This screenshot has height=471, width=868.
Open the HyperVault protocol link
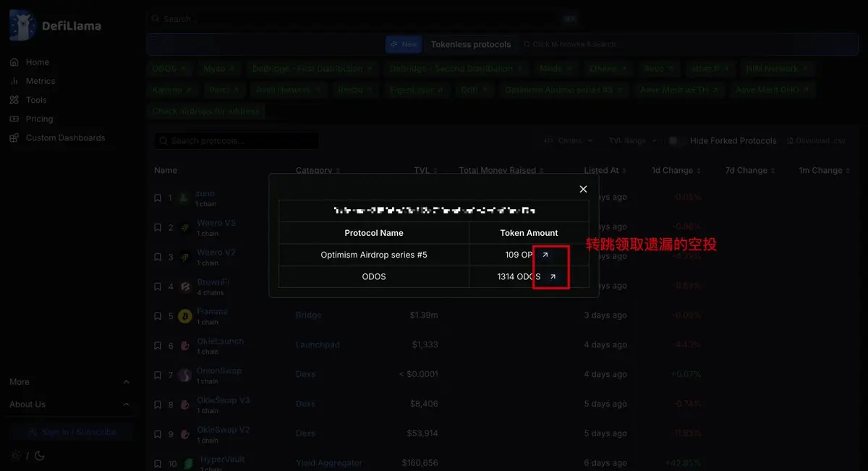[223, 459]
